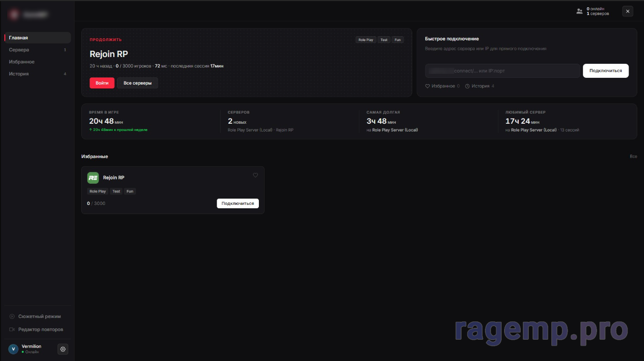Open История in the sidebar

click(x=38, y=74)
